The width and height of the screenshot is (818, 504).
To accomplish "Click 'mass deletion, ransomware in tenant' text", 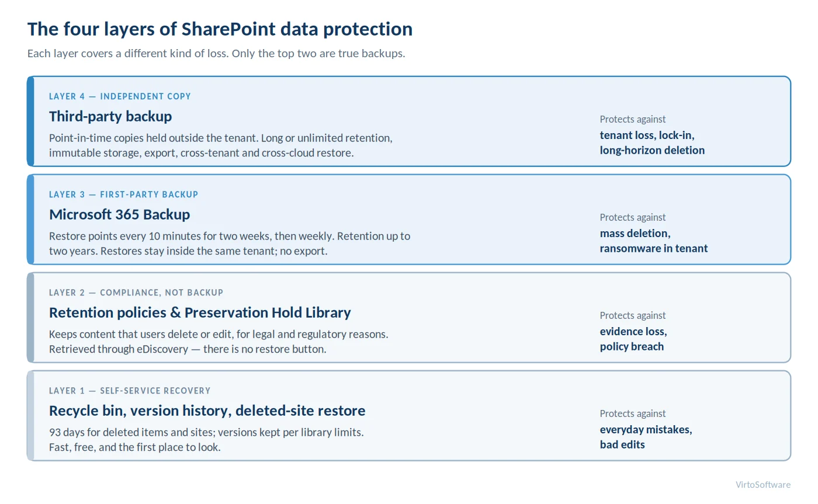I will (654, 241).
